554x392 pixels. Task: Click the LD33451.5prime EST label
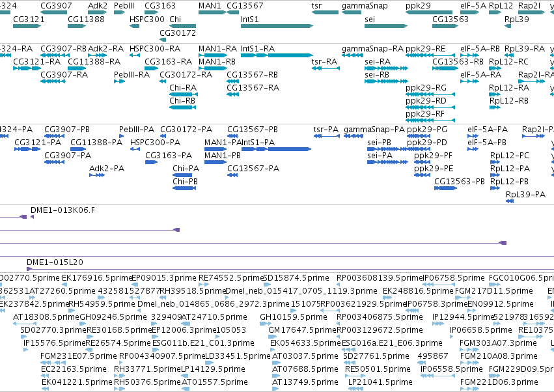pyautogui.click(x=238, y=356)
